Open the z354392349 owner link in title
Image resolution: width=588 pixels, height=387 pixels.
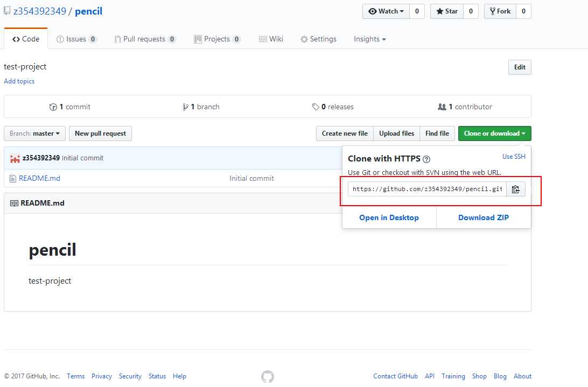pyautogui.click(x=40, y=11)
